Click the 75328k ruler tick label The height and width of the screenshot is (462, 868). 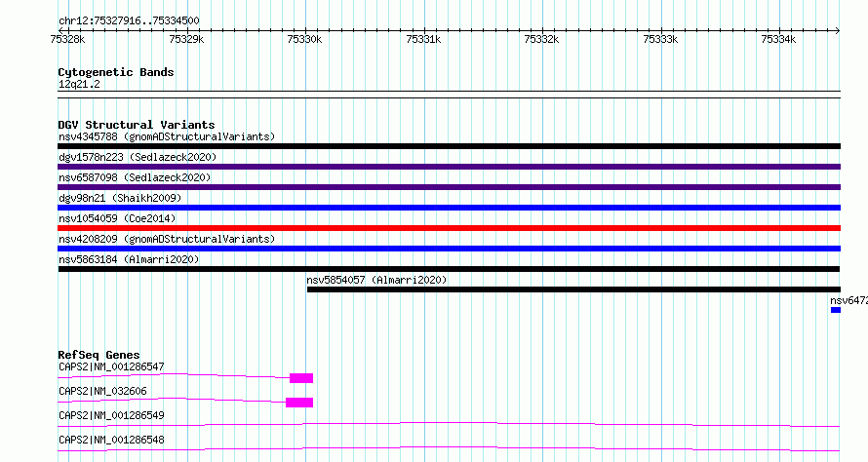point(67,39)
